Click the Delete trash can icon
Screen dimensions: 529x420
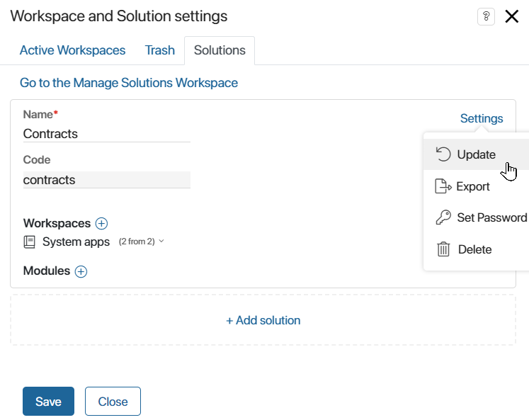point(443,249)
